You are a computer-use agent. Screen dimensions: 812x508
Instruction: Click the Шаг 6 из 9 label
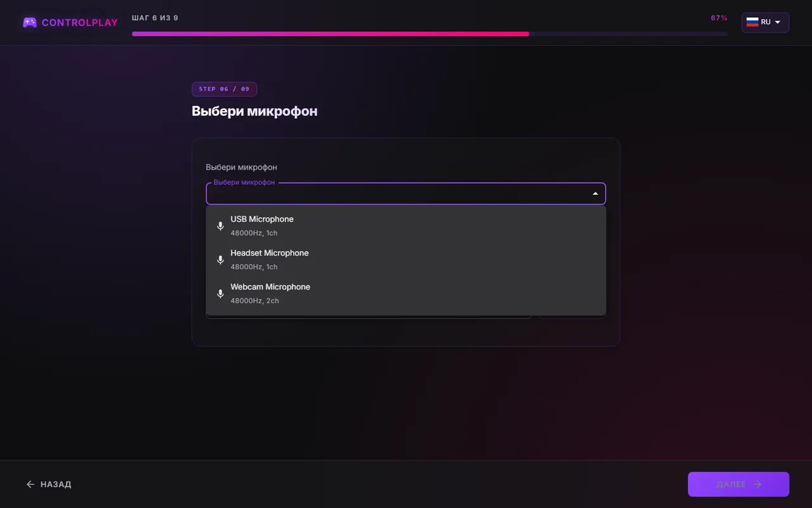click(155, 18)
